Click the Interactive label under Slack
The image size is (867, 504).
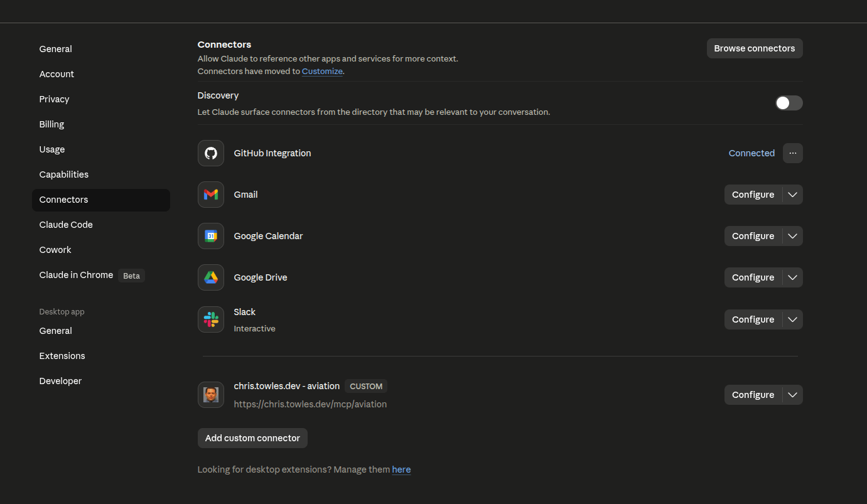click(x=254, y=328)
